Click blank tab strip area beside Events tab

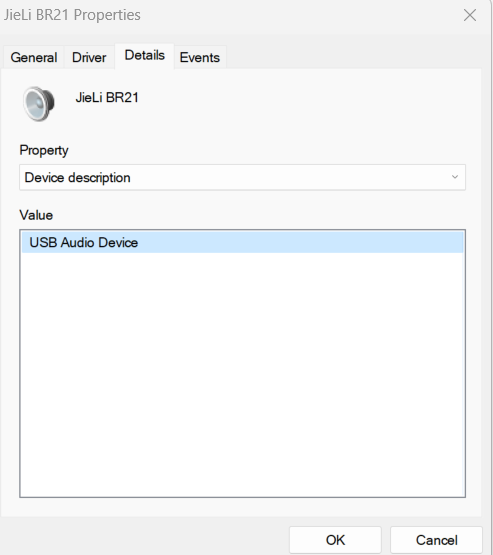click(x=354, y=57)
